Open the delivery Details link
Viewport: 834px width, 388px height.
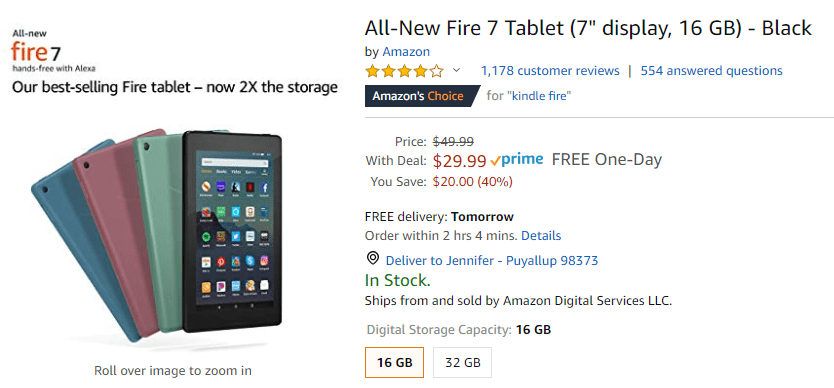pyautogui.click(x=541, y=235)
